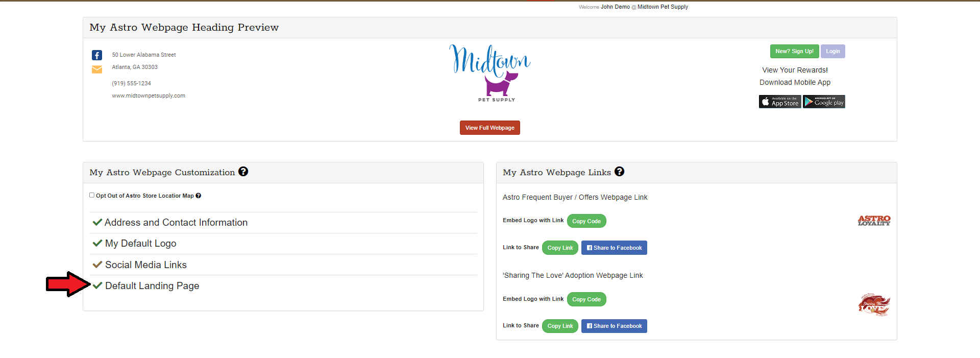Open help icon beside Webpage Customization title
This screenshot has width=980, height=358.
point(243,172)
